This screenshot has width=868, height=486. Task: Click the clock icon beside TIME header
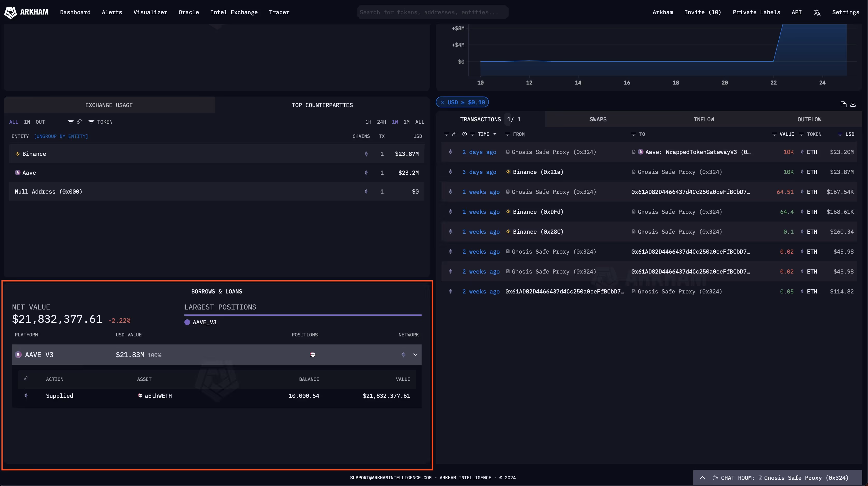point(464,134)
